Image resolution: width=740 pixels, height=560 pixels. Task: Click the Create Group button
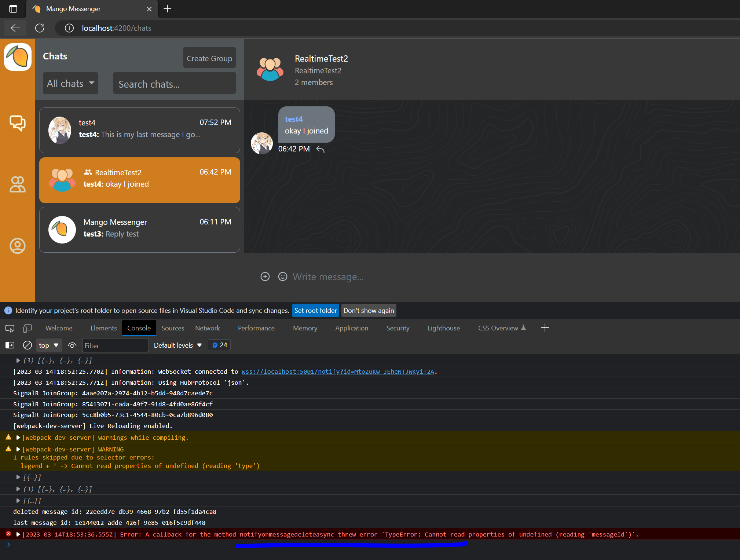click(x=209, y=58)
